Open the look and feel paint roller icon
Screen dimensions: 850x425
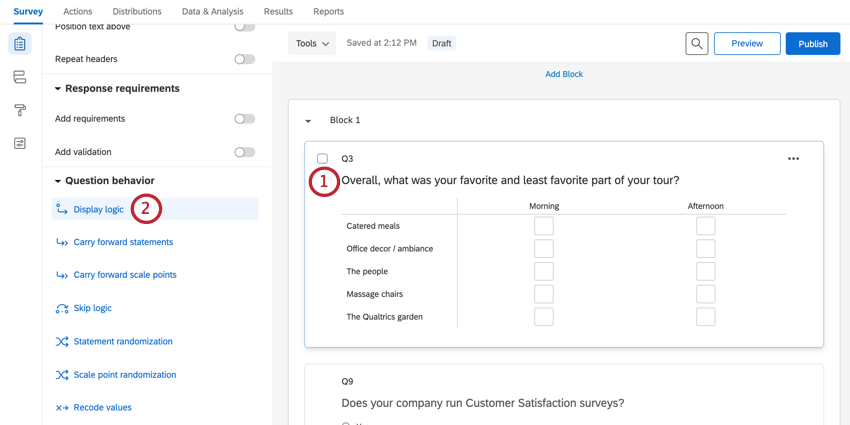(19, 110)
